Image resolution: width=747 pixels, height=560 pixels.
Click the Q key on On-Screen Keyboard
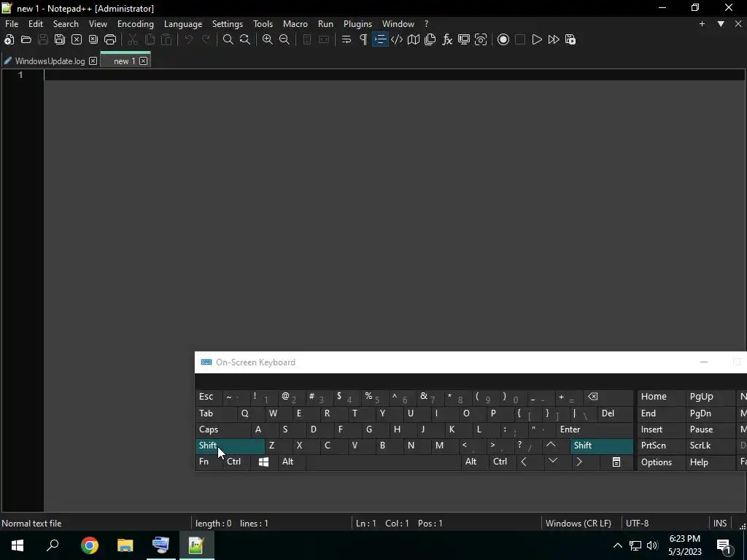coord(249,413)
